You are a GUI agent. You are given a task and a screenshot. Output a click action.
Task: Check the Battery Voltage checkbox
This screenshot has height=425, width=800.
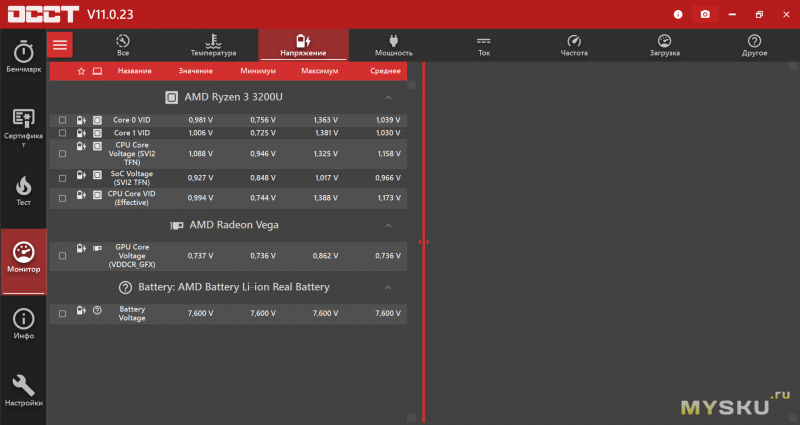pyautogui.click(x=62, y=313)
